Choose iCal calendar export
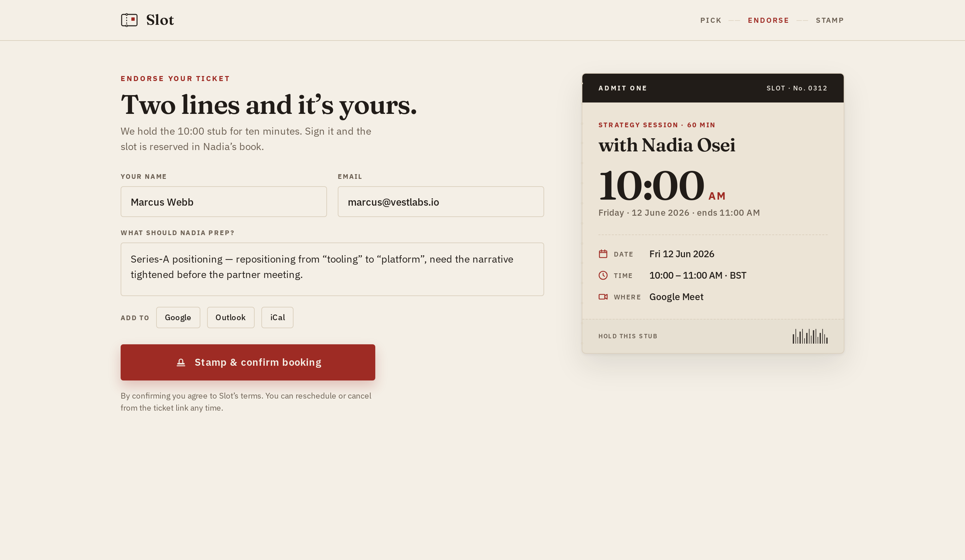965x560 pixels. tap(277, 317)
